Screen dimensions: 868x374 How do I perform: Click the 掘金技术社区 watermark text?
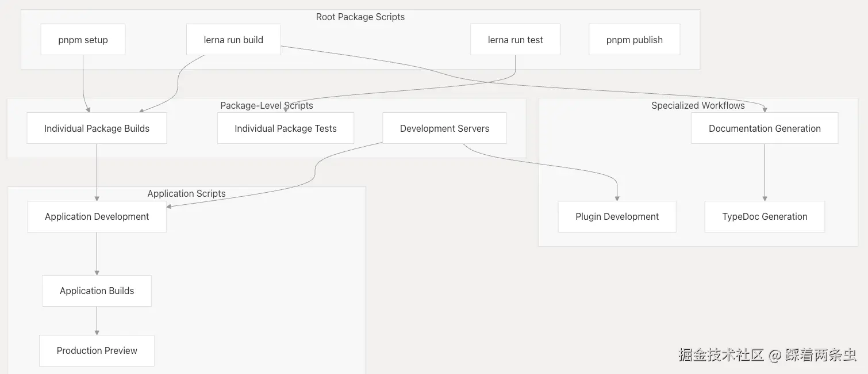721,354
